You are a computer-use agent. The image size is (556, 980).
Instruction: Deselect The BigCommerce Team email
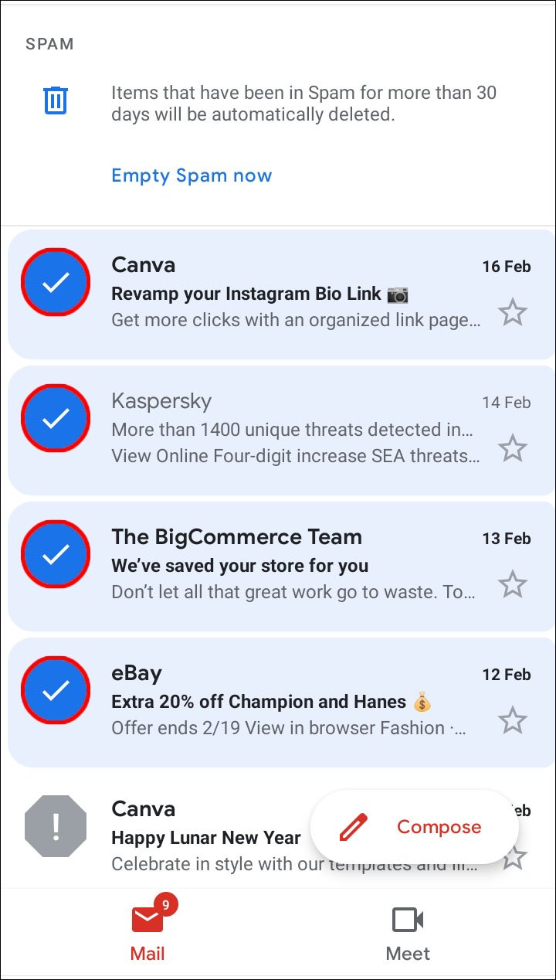click(x=56, y=555)
